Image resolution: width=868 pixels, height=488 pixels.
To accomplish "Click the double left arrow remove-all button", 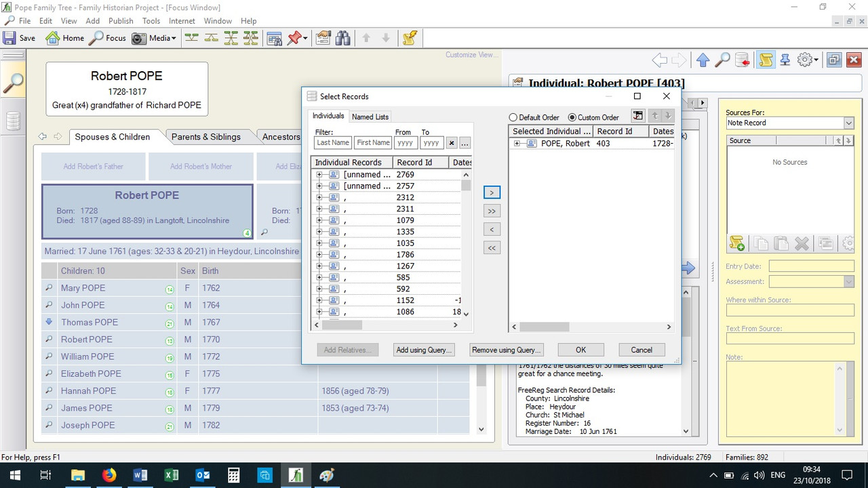I will (492, 247).
